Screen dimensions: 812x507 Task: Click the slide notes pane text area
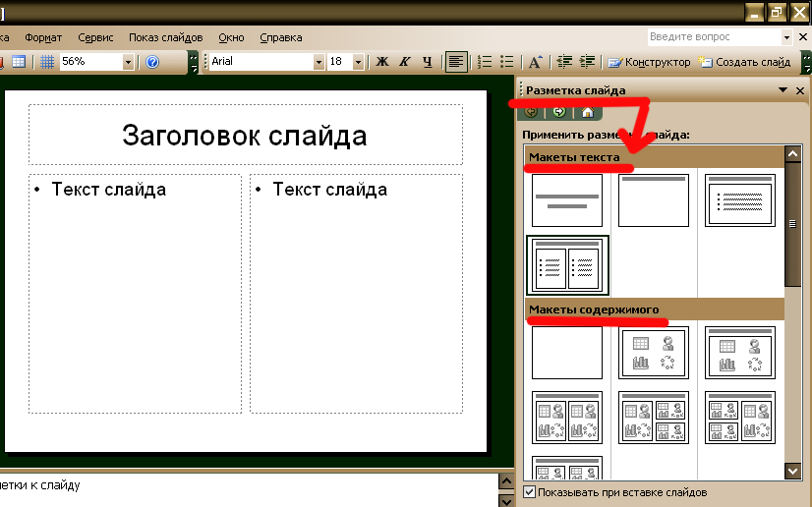point(249,490)
